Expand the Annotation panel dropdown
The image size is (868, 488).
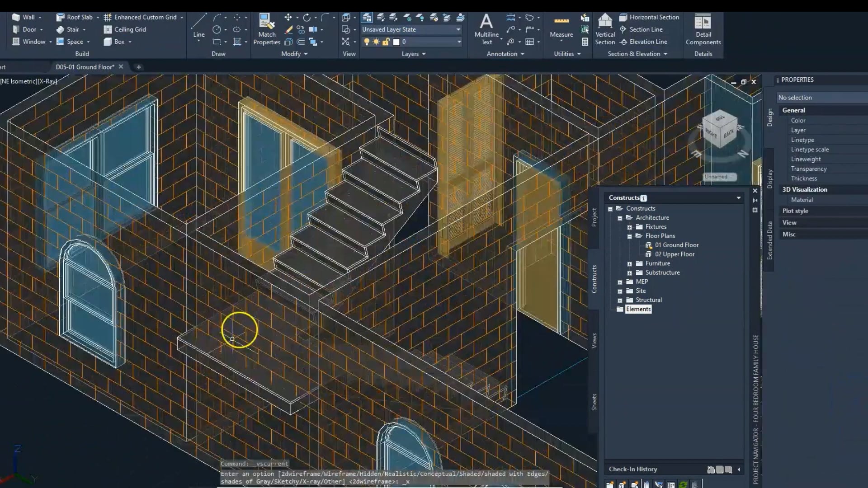(x=505, y=54)
